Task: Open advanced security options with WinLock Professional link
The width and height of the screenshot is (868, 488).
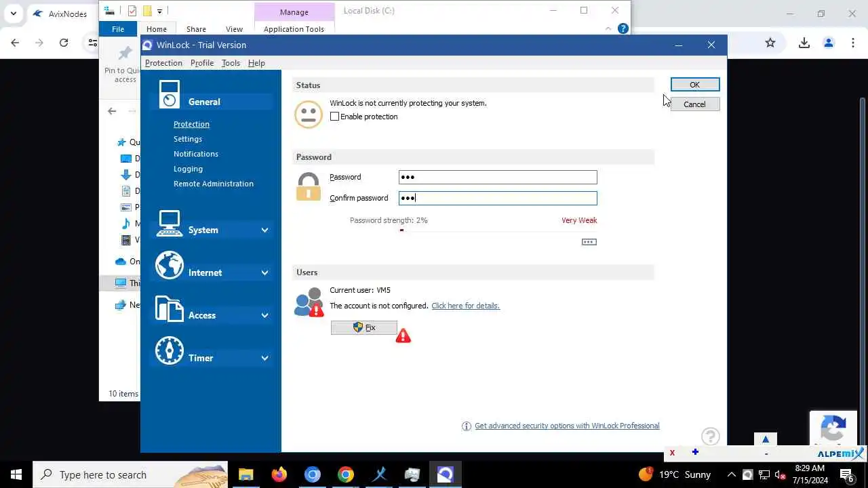Action: coord(567,426)
